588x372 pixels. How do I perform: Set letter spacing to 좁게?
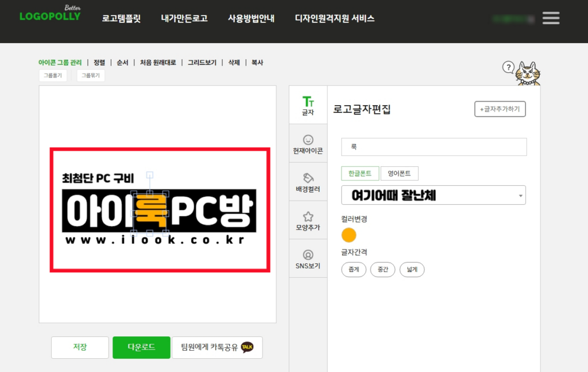point(354,270)
